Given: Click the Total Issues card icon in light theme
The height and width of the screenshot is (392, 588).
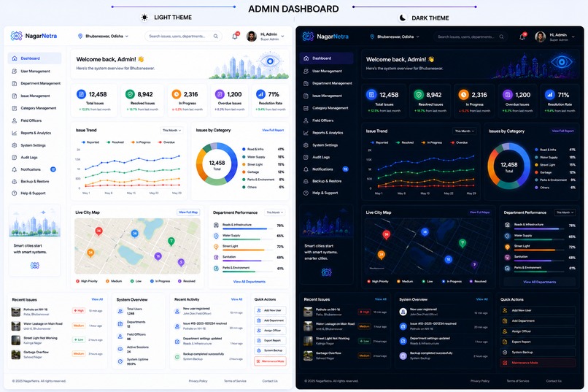Looking at the screenshot, I should pyautogui.click(x=81, y=94).
